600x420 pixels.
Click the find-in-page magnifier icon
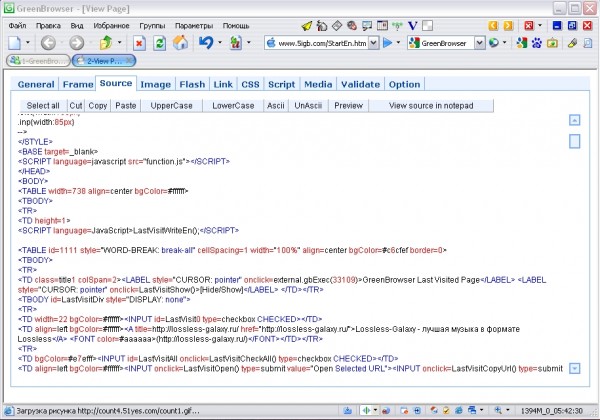click(x=588, y=43)
